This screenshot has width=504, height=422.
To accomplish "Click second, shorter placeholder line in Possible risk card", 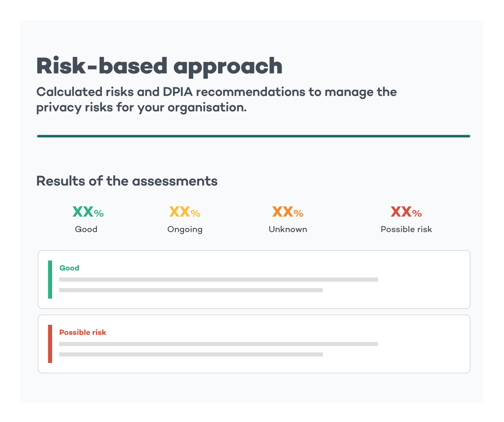I will [x=191, y=354].
